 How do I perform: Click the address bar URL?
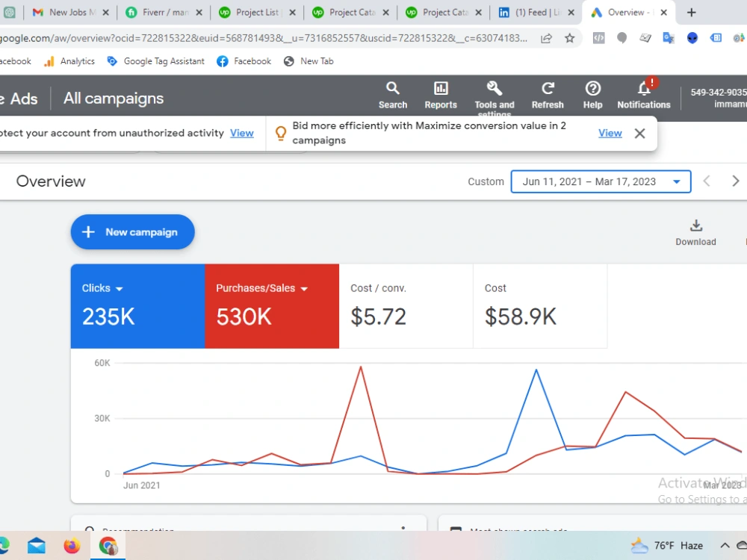tap(264, 38)
